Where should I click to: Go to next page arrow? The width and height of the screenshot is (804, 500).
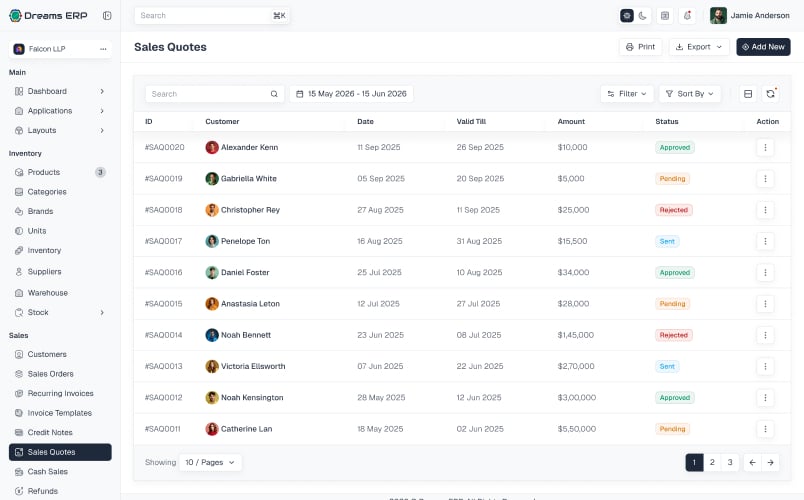tap(770, 463)
